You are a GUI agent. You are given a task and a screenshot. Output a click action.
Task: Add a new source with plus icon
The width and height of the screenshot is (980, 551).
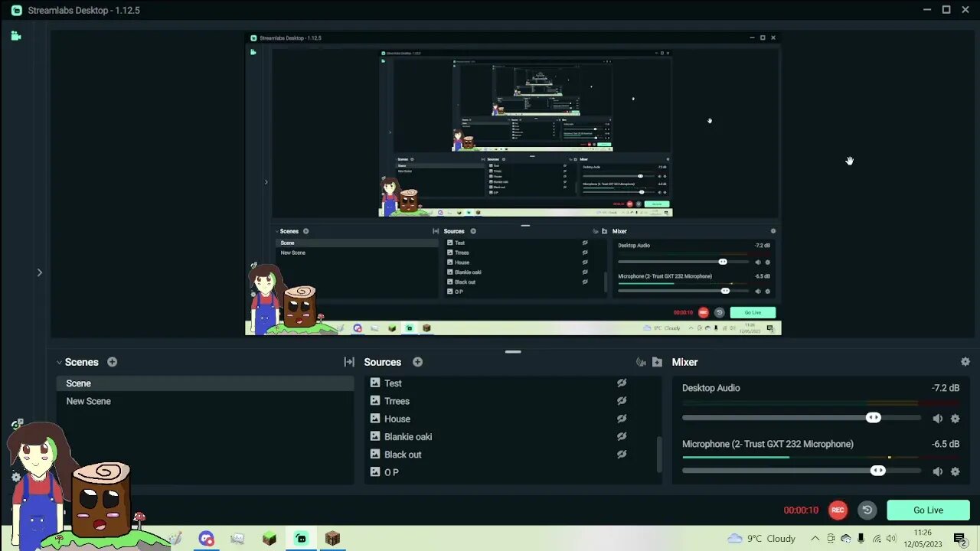click(x=418, y=362)
